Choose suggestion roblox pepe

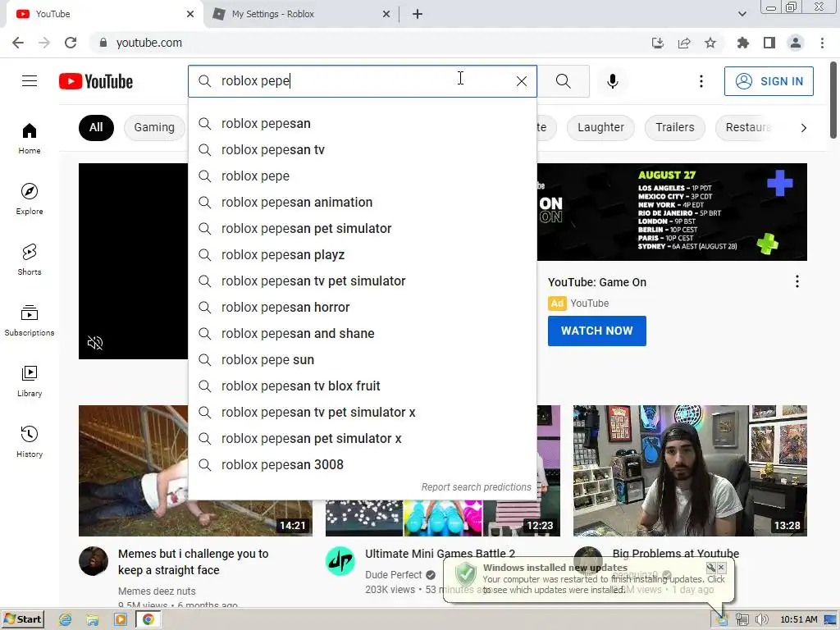[363, 176]
